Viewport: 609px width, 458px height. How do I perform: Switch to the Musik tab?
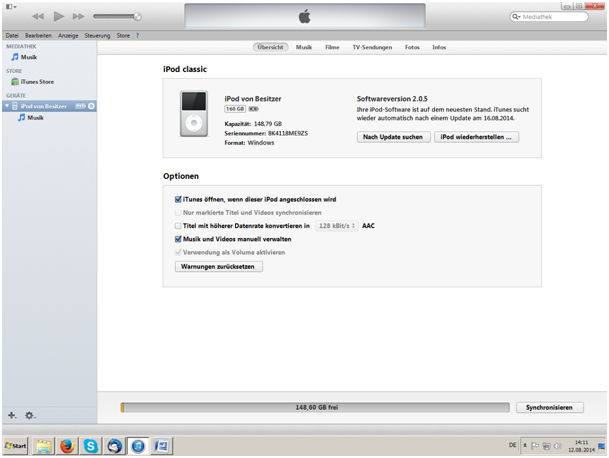(304, 47)
